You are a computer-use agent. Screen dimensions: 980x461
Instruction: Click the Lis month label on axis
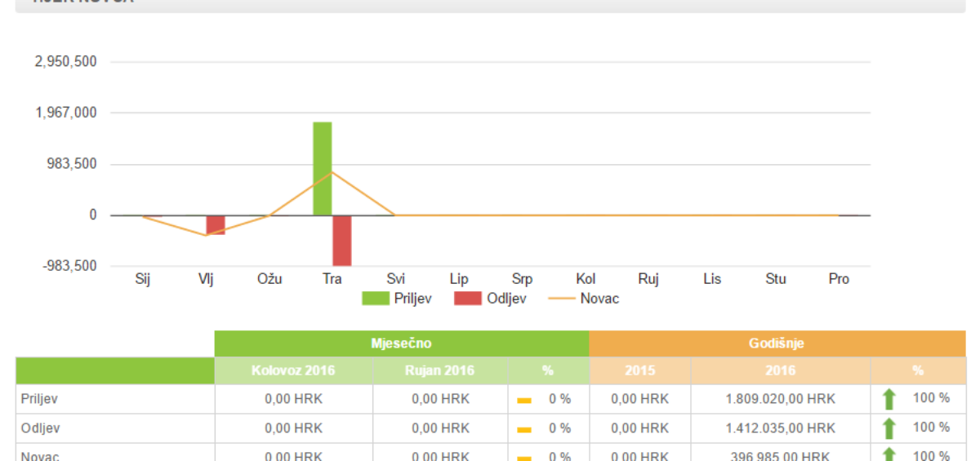(712, 279)
